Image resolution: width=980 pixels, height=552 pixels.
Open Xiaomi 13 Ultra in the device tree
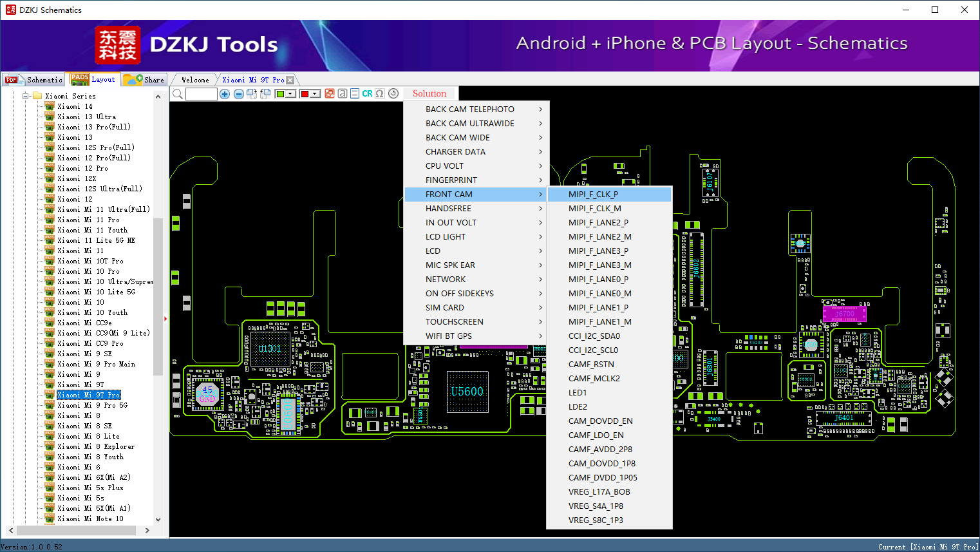point(86,117)
